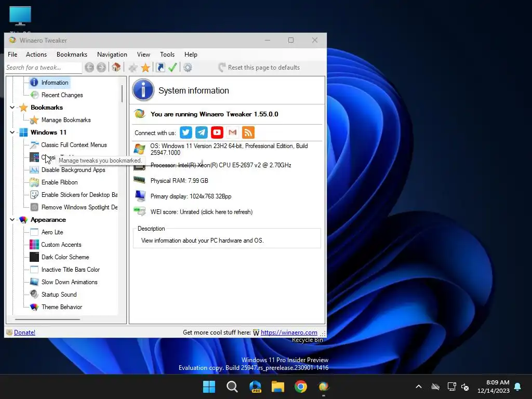This screenshot has height=399, width=532.
Task: Select Enable Stickers for Desktop item
Action: pyautogui.click(x=79, y=195)
